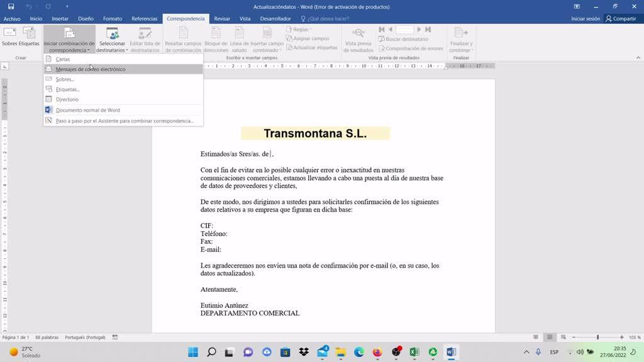Click the Página 1 de 1 status indicator
This screenshot has height=362, width=644.
point(16,337)
